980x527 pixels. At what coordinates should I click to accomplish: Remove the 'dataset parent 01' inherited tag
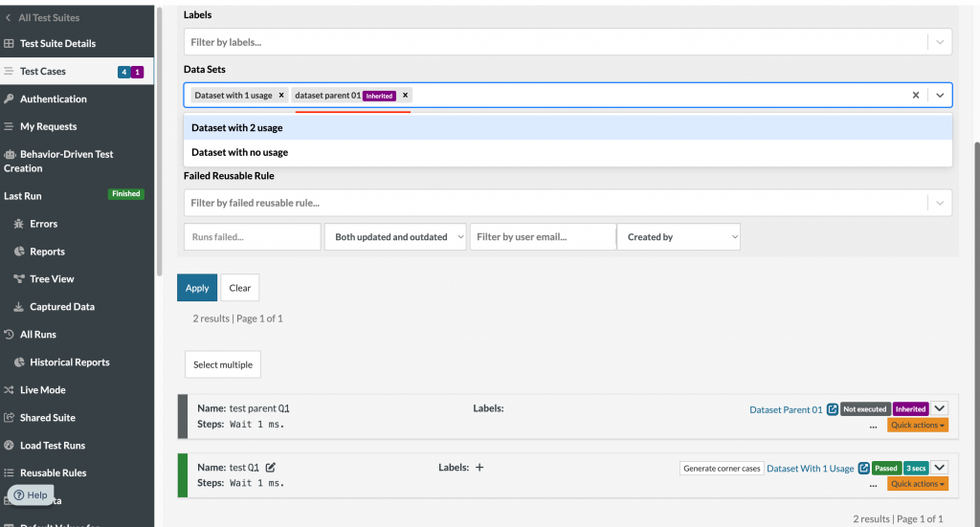click(406, 96)
